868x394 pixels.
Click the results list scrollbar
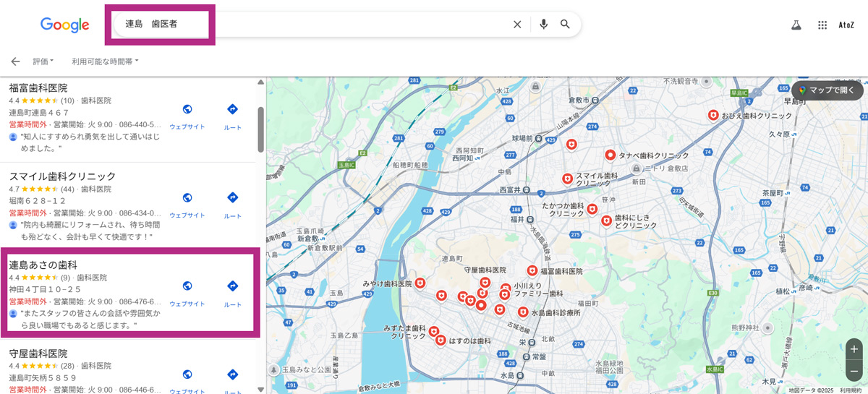pyautogui.click(x=260, y=129)
